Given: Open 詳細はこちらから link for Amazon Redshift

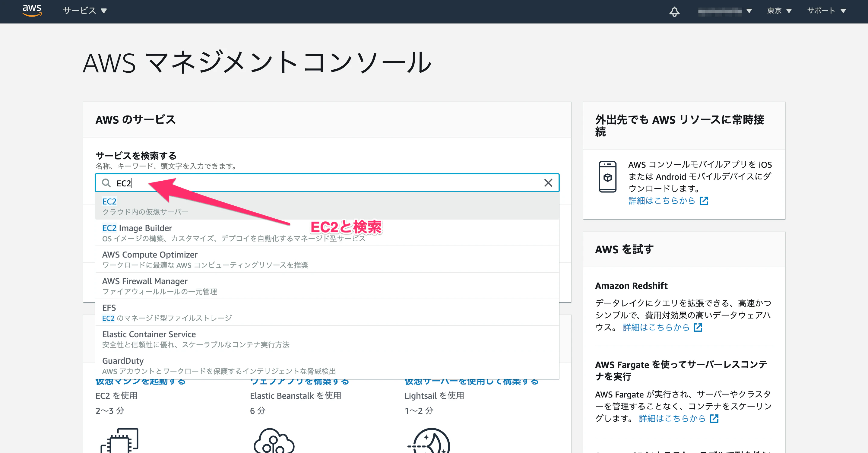Looking at the screenshot, I should 656,327.
